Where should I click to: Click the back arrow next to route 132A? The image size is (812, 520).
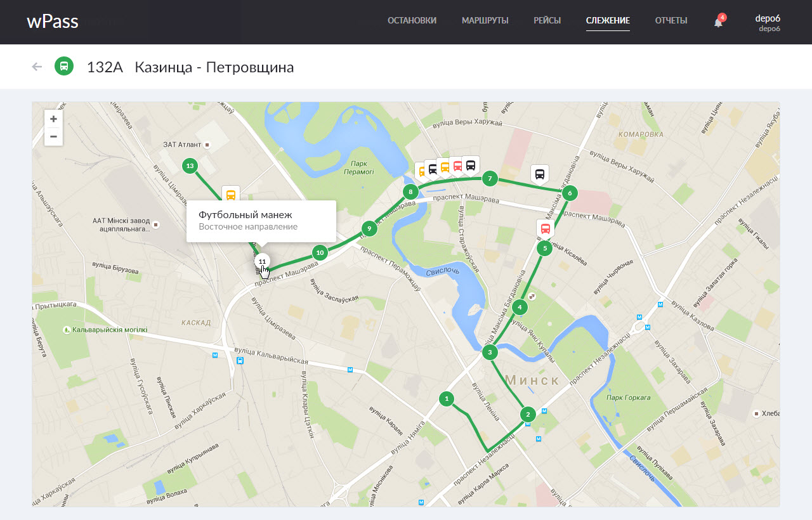coord(37,67)
